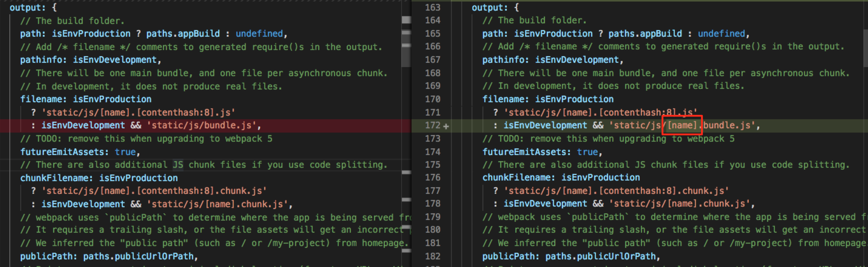Screen dimensions: 868x267
Task: Click line number 172 of the added line
Action: click(433, 125)
